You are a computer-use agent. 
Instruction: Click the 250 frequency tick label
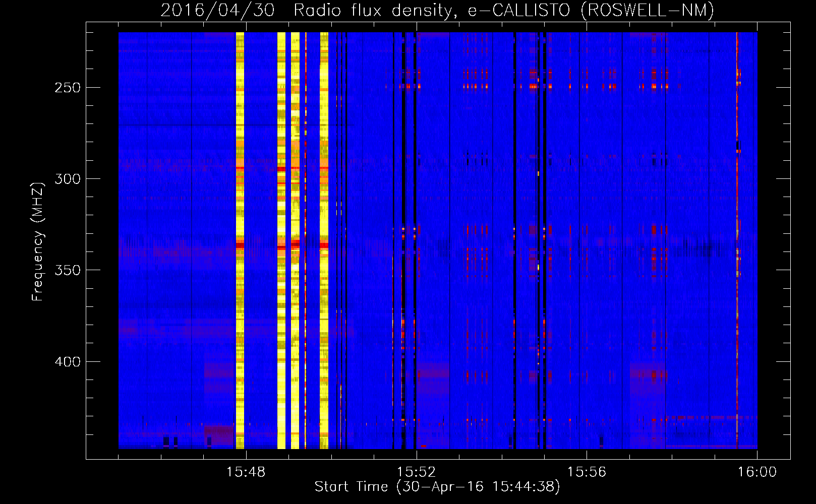[x=68, y=88]
